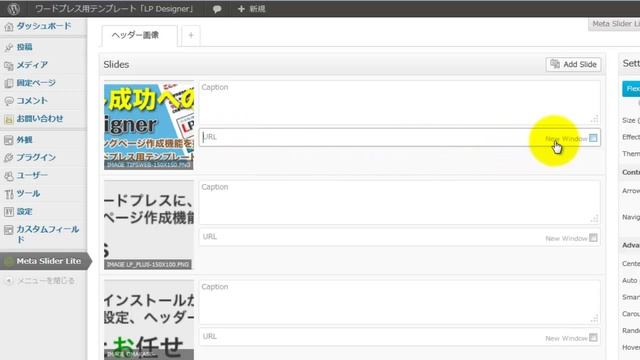Click the Settings icon in sidebar
This screenshot has height=360, width=640.
pos(9,211)
